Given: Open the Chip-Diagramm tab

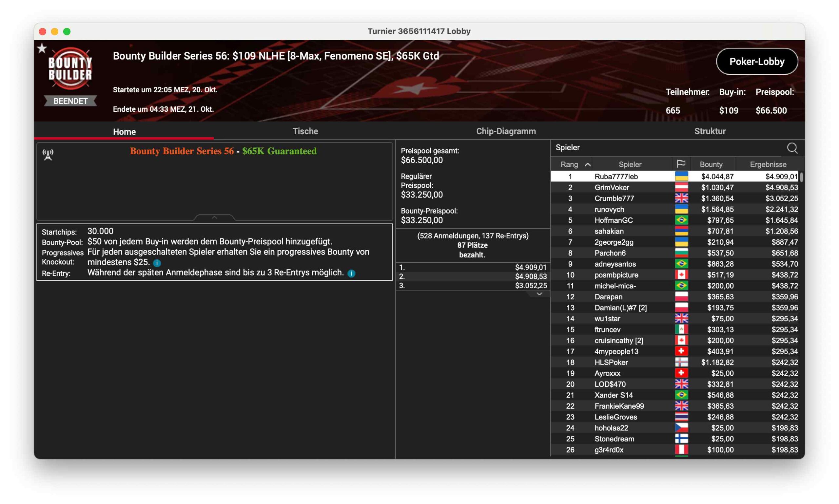Looking at the screenshot, I should pyautogui.click(x=506, y=131).
